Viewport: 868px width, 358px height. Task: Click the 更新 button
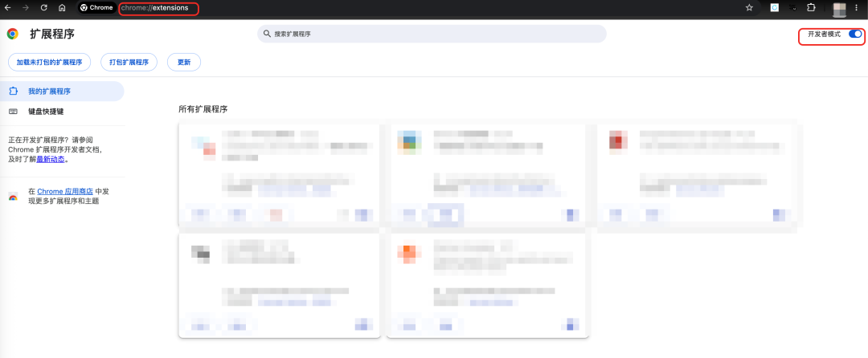tap(184, 62)
